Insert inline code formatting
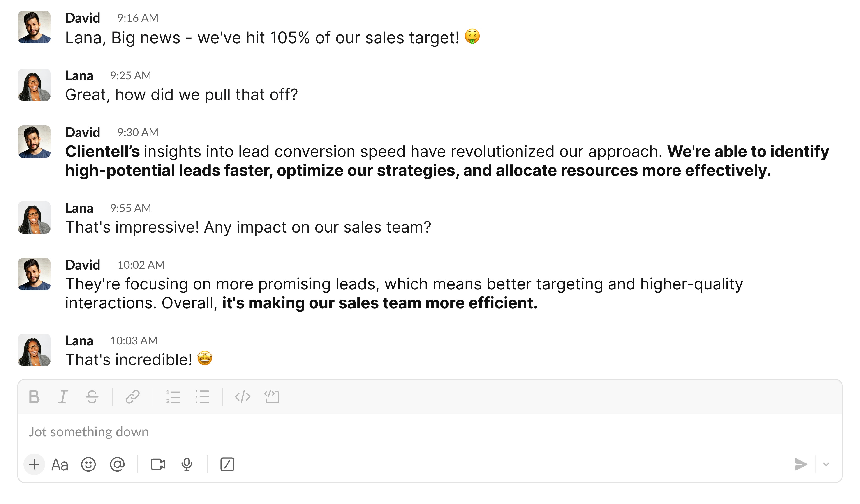 click(243, 397)
